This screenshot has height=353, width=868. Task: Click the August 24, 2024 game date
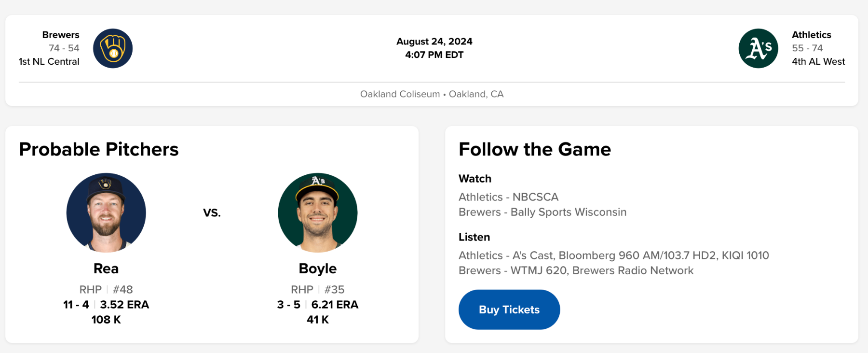434,42
